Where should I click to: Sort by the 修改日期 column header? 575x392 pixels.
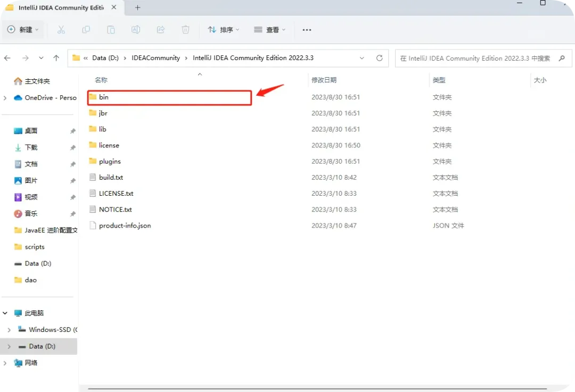(x=324, y=80)
